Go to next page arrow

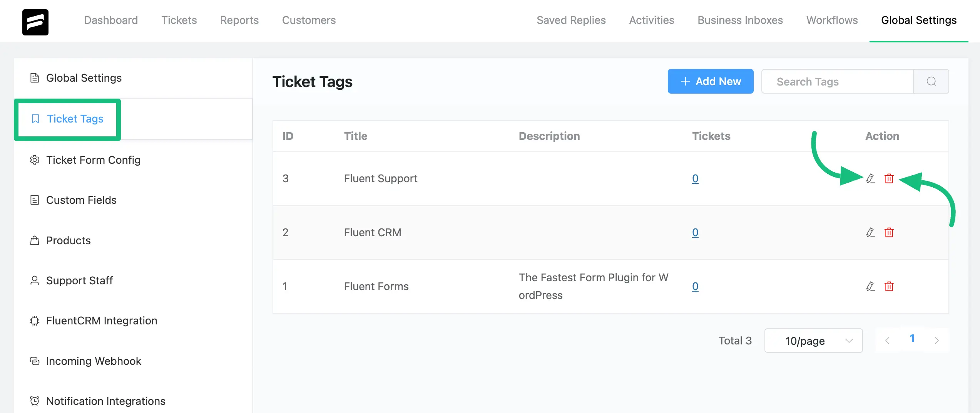(937, 341)
